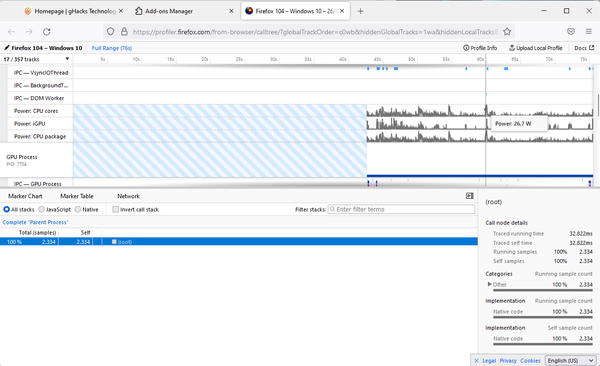
Task: Go forward with the browser forward arrow
Action: click(x=29, y=32)
